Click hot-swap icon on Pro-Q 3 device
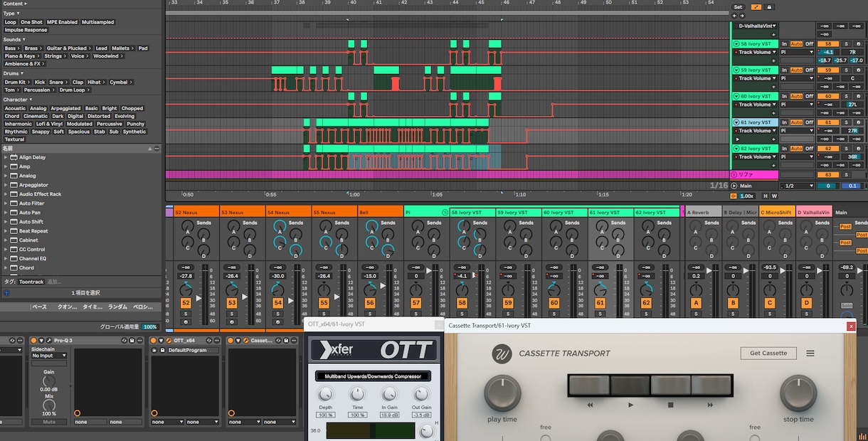Viewport: 868px width, 441px height. pyautogui.click(x=124, y=341)
